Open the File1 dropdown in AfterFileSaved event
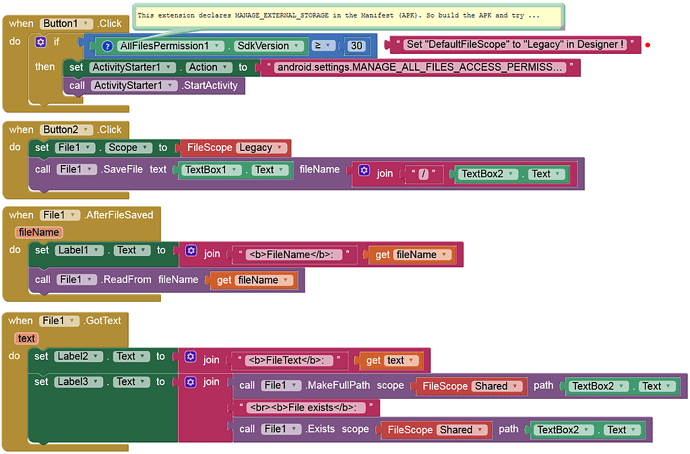 (60, 215)
